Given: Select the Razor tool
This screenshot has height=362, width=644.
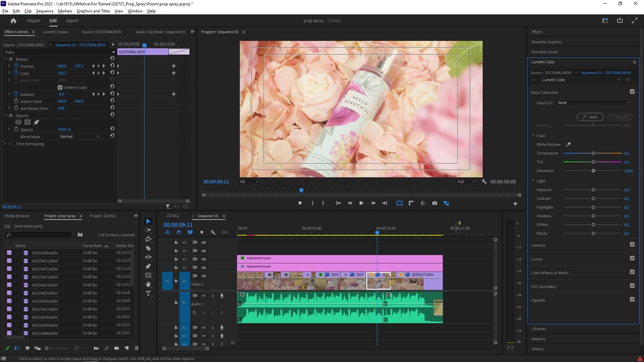Looking at the screenshot, I should (x=148, y=248).
